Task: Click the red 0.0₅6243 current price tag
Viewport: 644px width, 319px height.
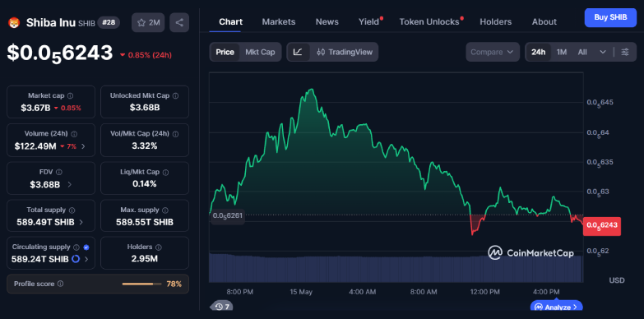Action: point(602,225)
